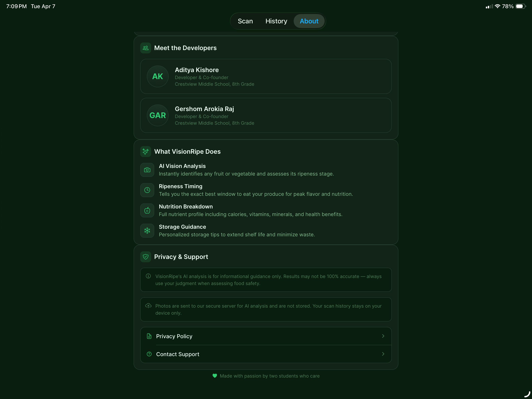The width and height of the screenshot is (532, 399).
Task: Select the Aditya Kishore name
Action: pyautogui.click(x=197, y=70)
